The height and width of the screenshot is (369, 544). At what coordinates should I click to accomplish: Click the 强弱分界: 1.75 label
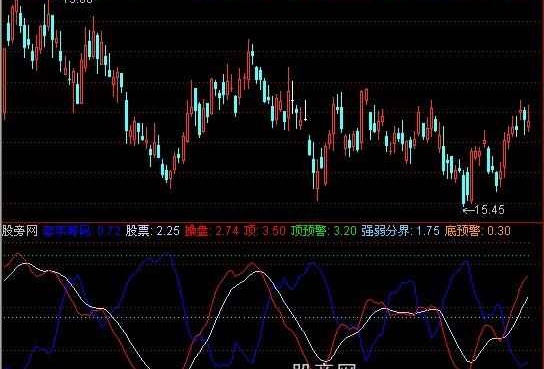[401, 231]
